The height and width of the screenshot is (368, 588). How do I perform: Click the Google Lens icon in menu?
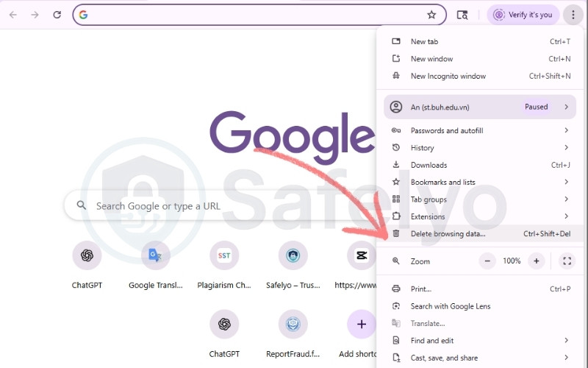point(396,306)
